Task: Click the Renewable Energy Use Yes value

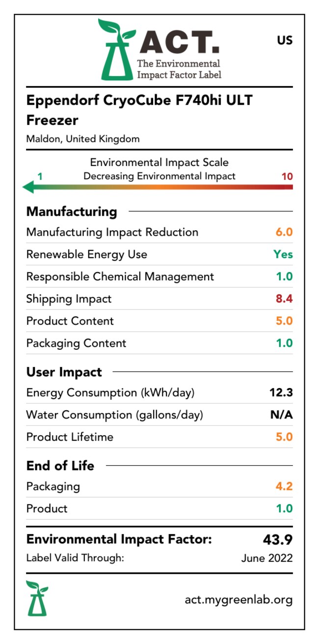Action: 283,254
